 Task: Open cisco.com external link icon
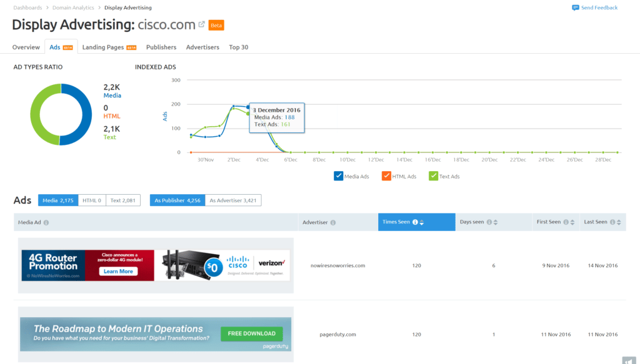[202, 24]
